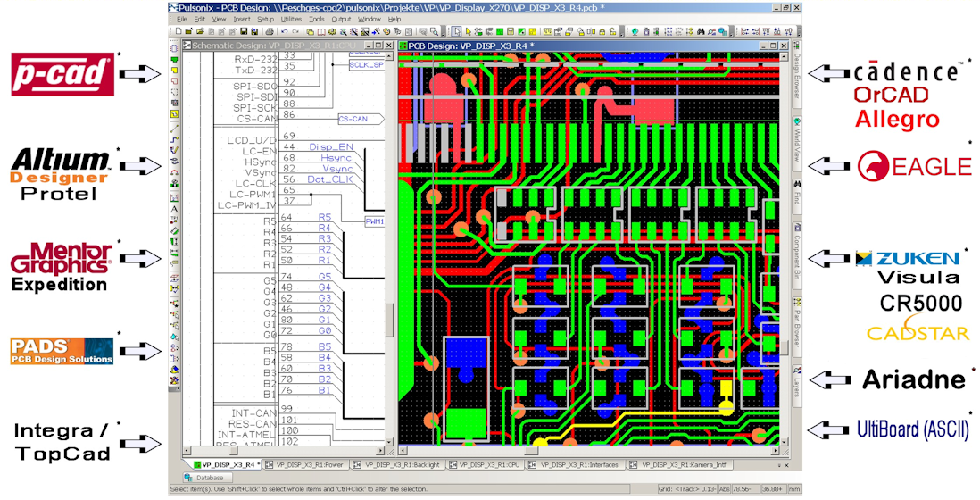The width and height of the screenshot is (980, 500).
Task: Click the solid green square toolbar icon
Action: tap(500, 31)
